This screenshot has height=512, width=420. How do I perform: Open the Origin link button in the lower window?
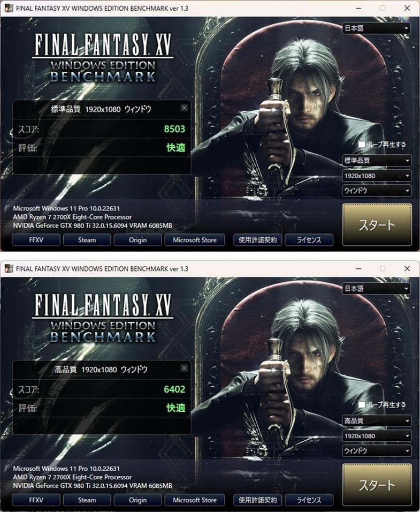[x=138, y=500]
